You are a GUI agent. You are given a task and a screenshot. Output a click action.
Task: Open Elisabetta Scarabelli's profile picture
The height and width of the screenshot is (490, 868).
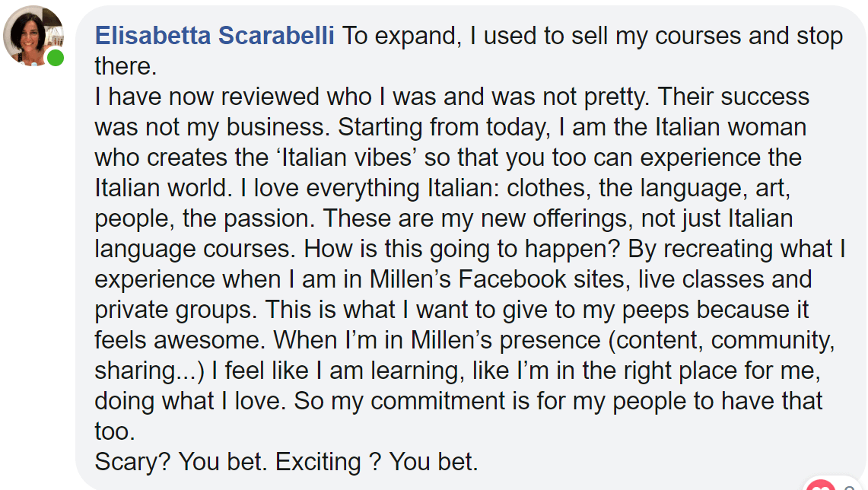[33, 36]
